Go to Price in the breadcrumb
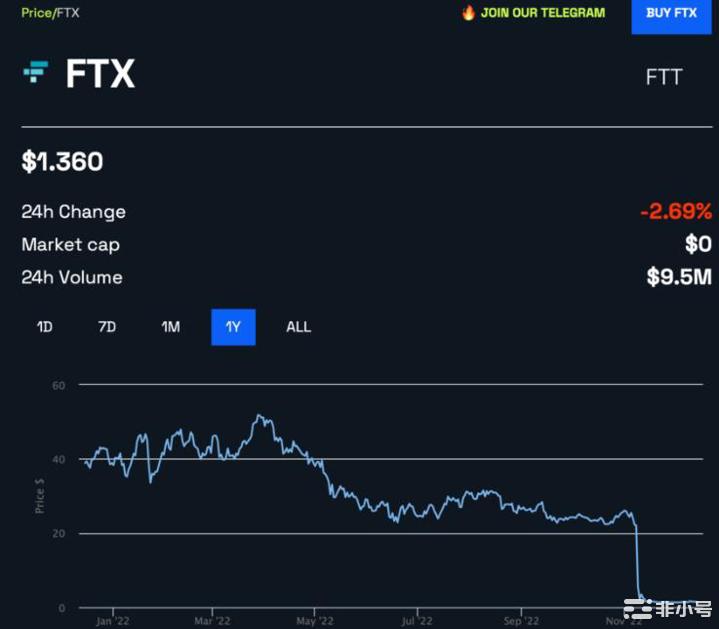This screenshot has width=719, height=629. (x=35, y=13)
